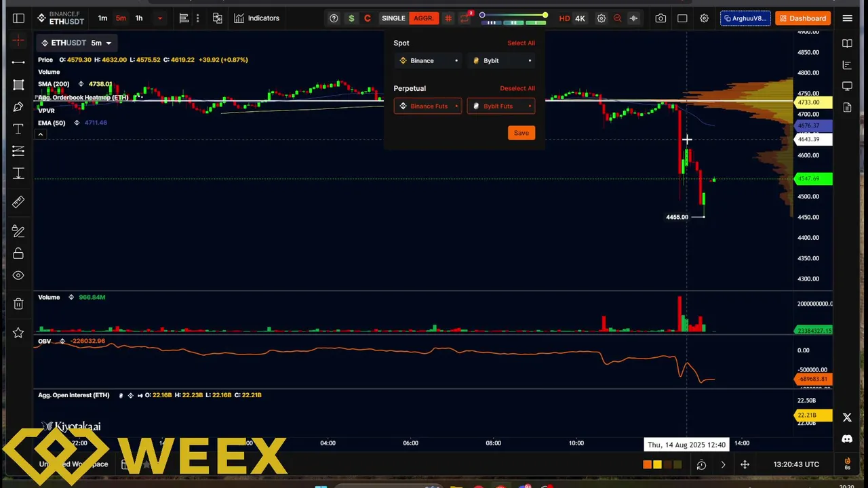Click the scroll forward chevron icon

coord(723,464)
